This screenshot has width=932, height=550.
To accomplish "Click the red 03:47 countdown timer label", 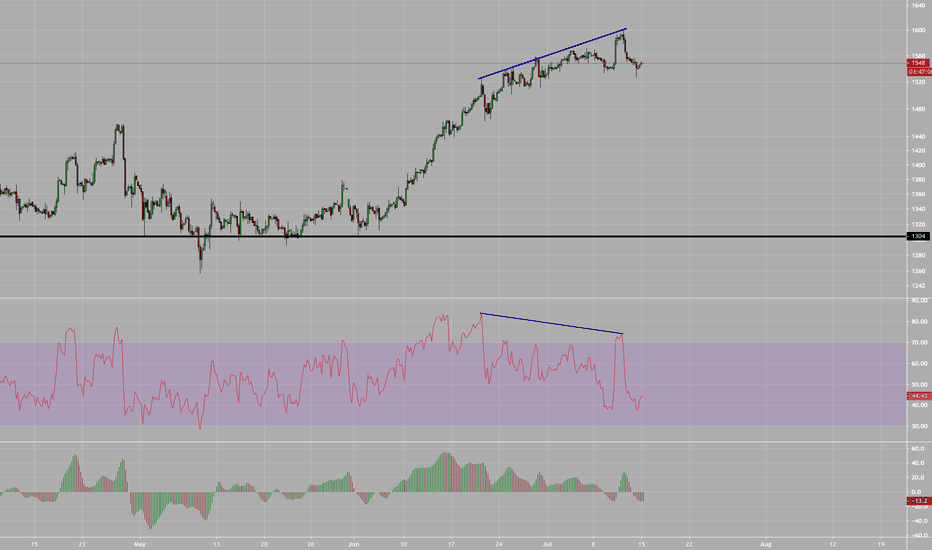I will click(x=919, y=71).
